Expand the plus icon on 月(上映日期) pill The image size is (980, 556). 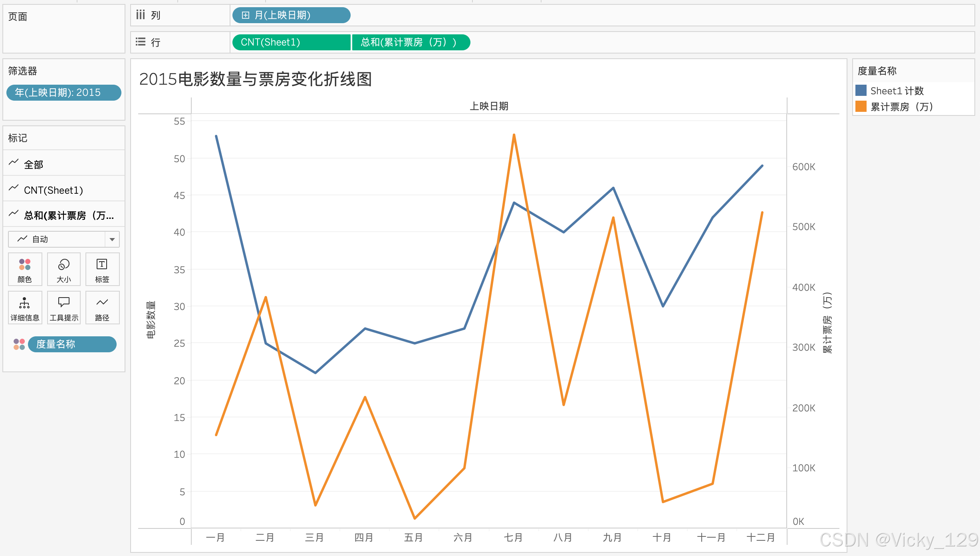(246, 15)
